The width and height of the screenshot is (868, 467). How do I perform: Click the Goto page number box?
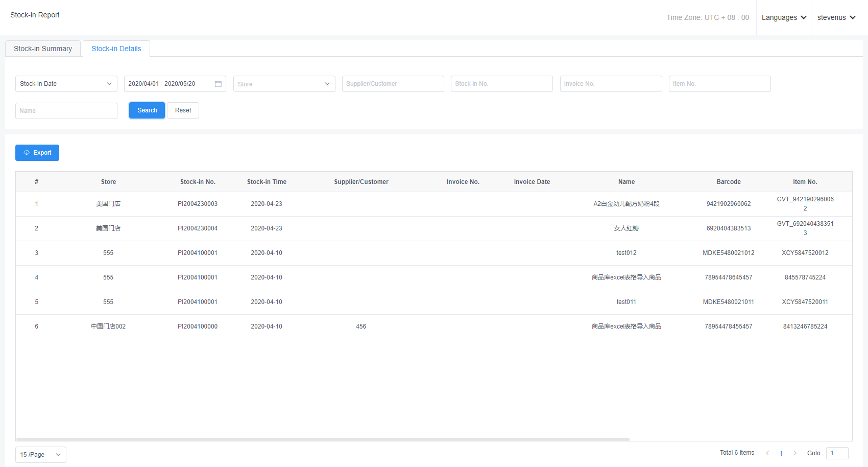pos(837,453)
